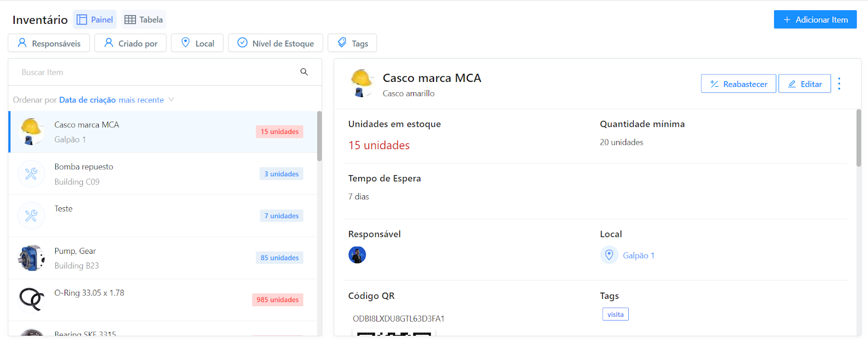Click the Editar button

click(805, 84)
